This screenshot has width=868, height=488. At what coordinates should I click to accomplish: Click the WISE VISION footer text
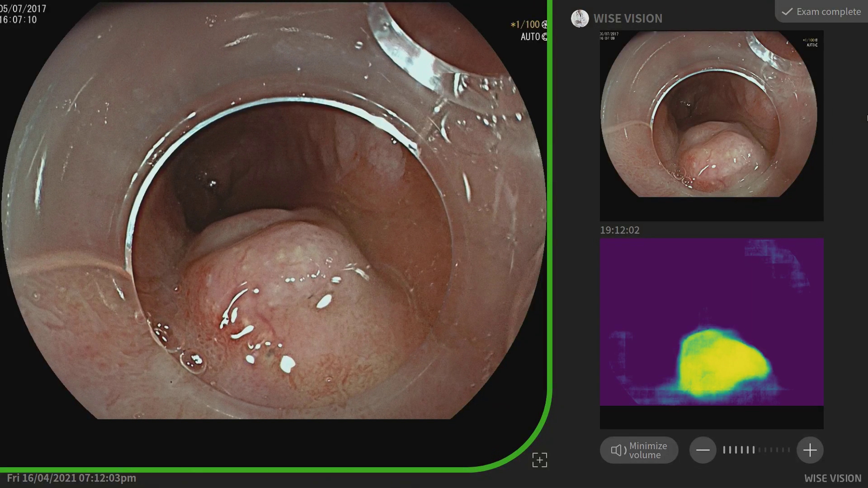(832, 478)
